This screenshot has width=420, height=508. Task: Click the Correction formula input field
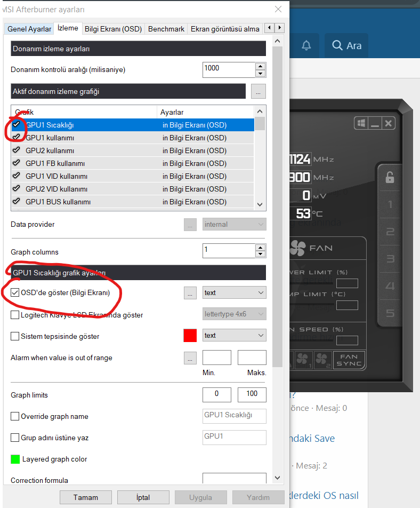coord(235,478)
